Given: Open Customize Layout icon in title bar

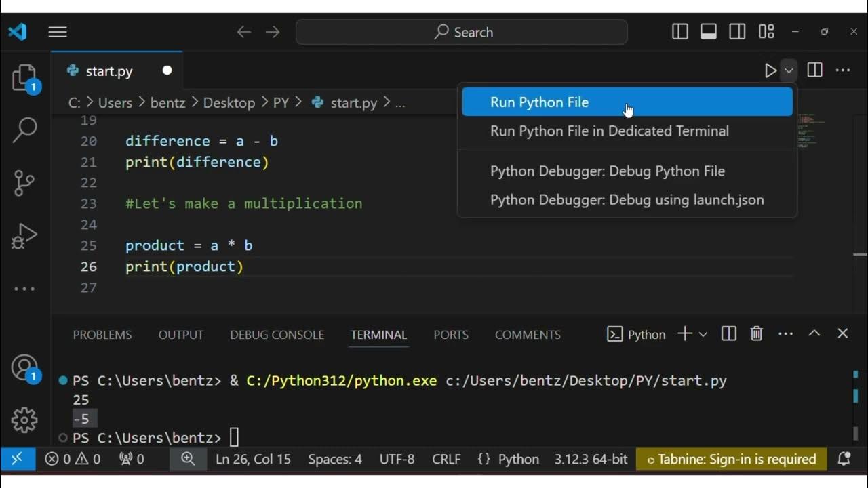Looking at the screenshot, I should point(766,31).
